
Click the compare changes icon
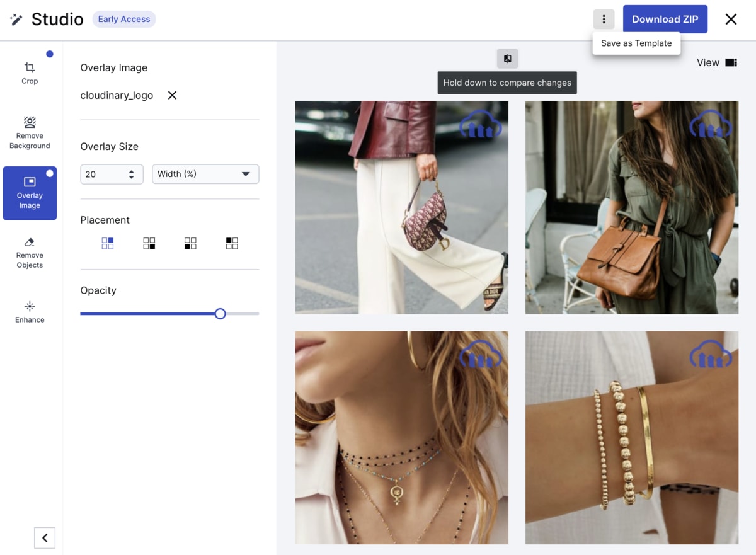point(507,59)
